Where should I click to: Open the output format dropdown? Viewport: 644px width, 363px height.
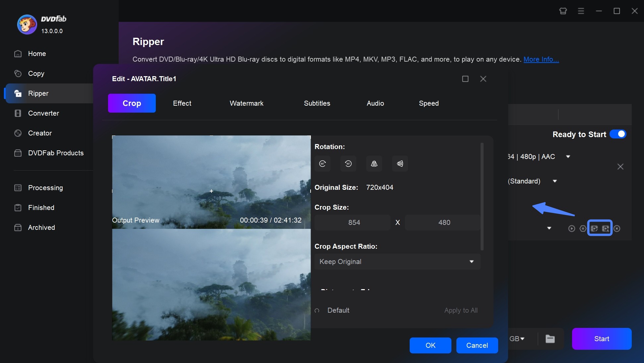tap(568, 157)
